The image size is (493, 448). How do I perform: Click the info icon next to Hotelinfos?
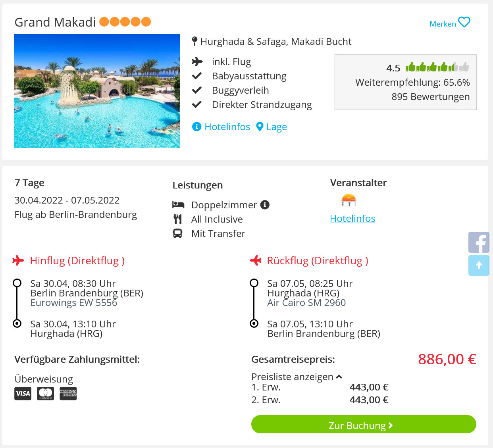point(196,127)
